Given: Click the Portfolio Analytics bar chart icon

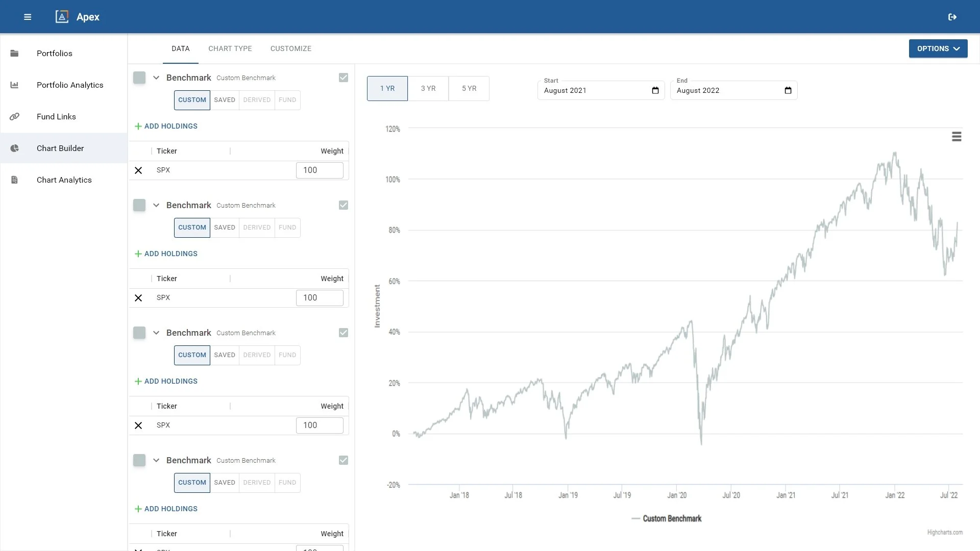Looking at the screenshot, I should (14, 85).
